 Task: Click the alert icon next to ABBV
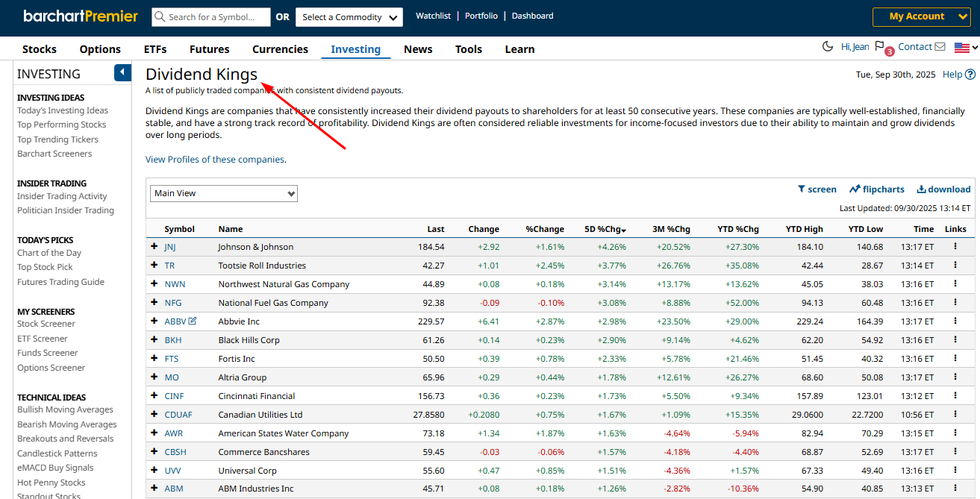tap(193, 321)
